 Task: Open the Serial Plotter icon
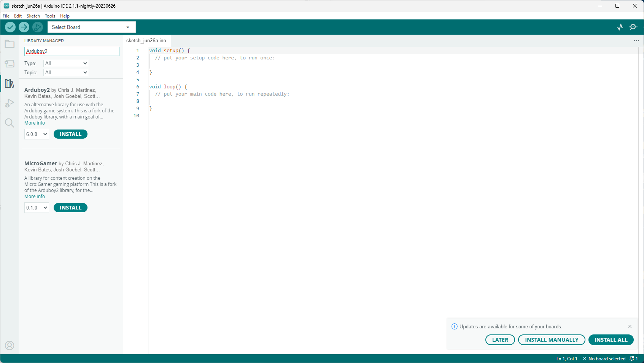tap(620, 27)
